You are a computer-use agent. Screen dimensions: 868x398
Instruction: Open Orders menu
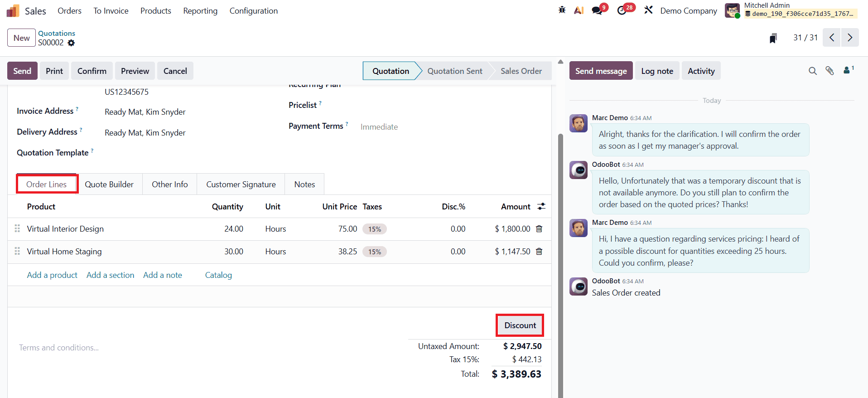[x=69, y=11]
